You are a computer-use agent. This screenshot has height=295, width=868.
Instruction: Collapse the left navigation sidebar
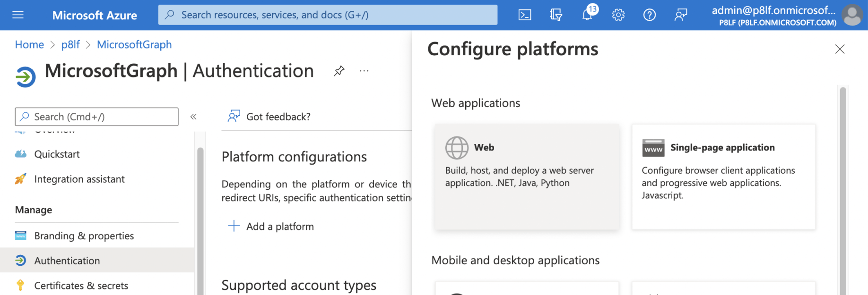pos(193,117)
